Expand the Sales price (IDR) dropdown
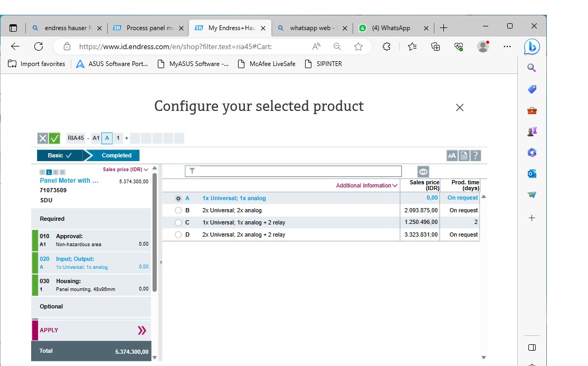This screenshot has width=588, height=366. click(126, 170)
